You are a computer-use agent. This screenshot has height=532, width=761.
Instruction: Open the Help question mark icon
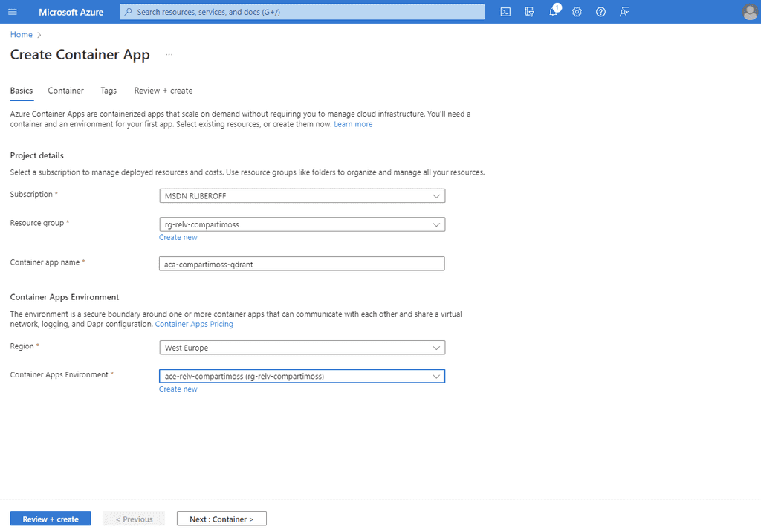coord(600,12)
